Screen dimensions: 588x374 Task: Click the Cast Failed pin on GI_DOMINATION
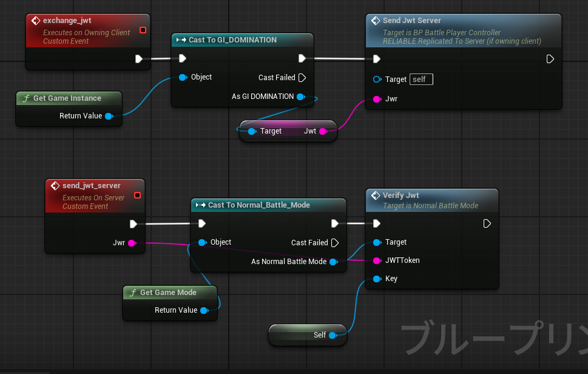[x=302, y=78]
